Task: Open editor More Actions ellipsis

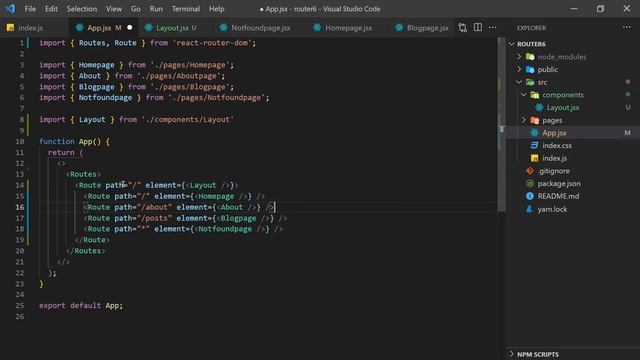Action: click(493, 28)
